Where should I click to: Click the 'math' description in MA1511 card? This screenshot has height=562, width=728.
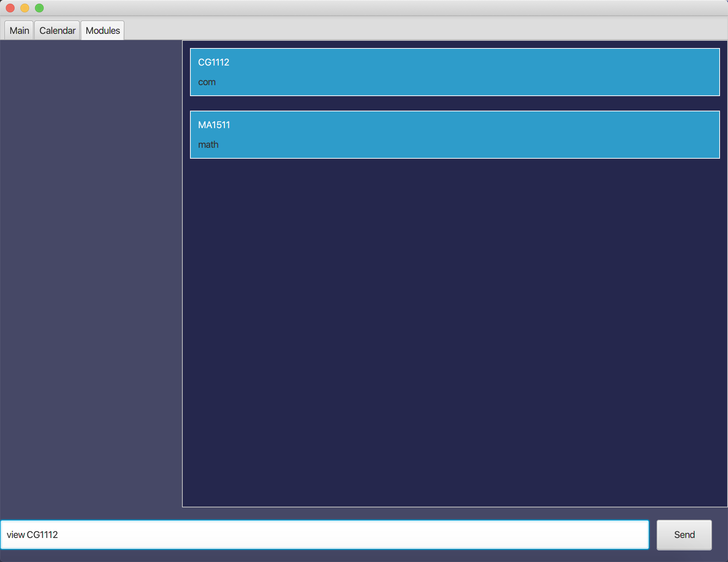208,145
